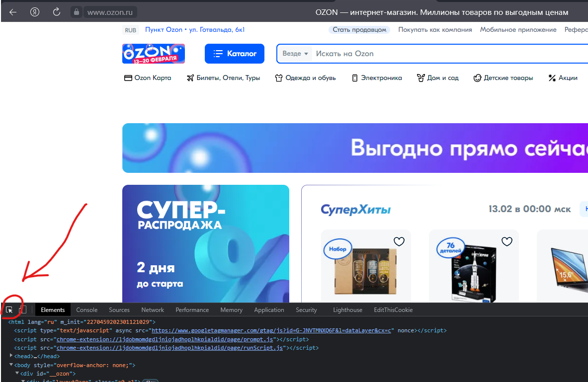This screenshot has width=588, height=382.
Task: Add the Набор product to favorites
Action: click(x=399, y=242)
